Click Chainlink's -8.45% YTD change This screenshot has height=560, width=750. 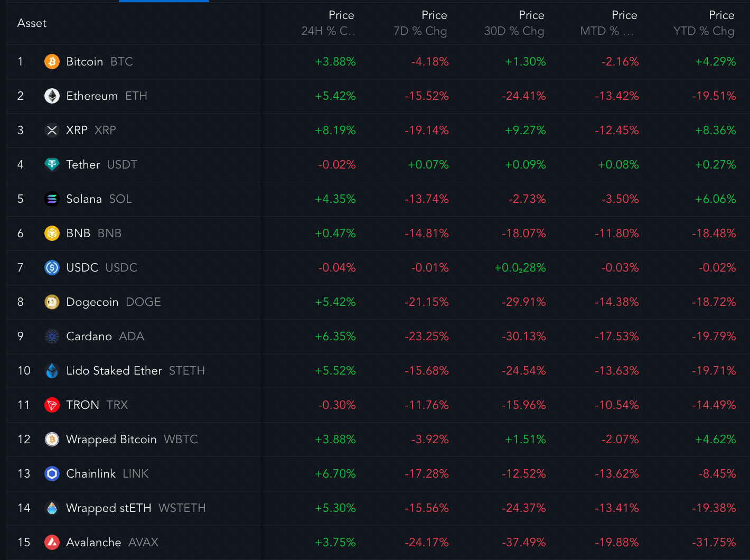coord(717,474)
